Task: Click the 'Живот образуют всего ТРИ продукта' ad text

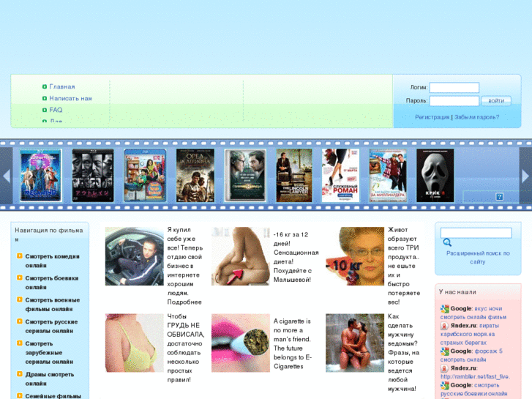Action: pyautogui.click(x=404, y=266)
